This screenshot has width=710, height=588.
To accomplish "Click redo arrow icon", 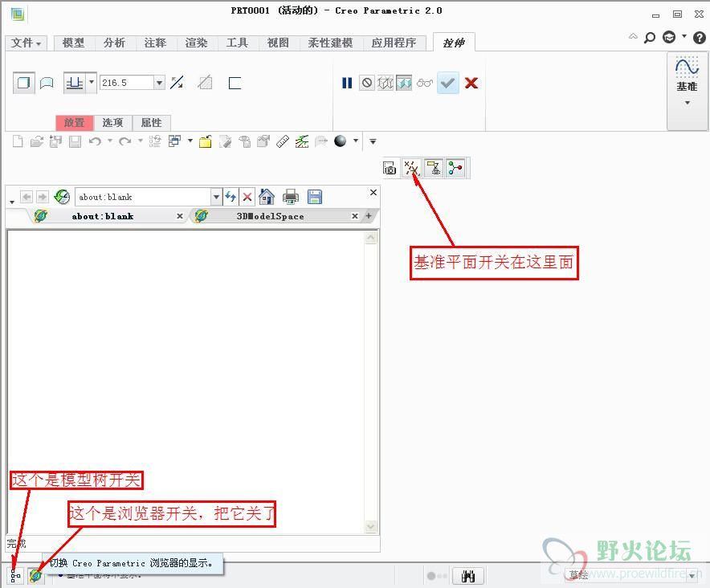I will click(x=125, y=142).
